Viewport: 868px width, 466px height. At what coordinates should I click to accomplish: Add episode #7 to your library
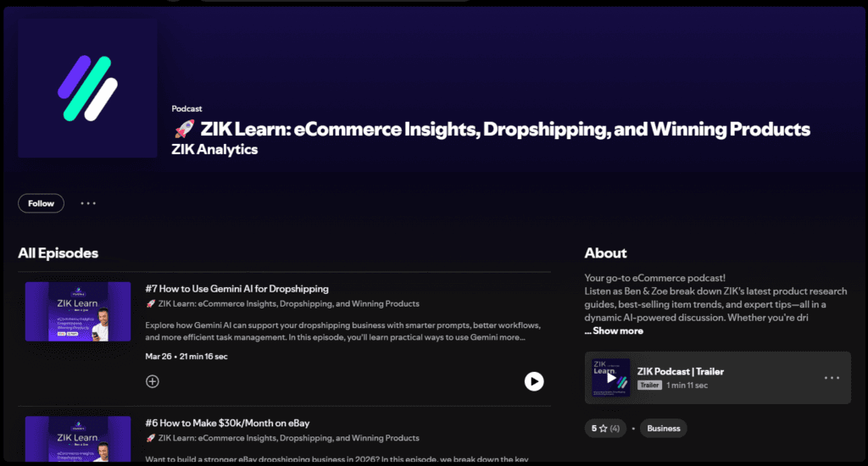[x=153, y=381]
